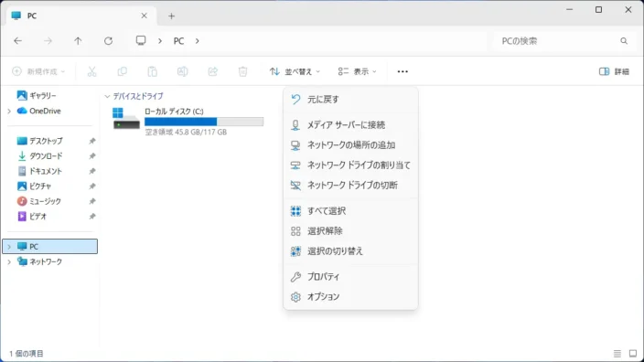The height and width of the screenshot is (362, 644).
Task: Expand OneDrive in the navigation pane
Action: (x=9, y=112)
